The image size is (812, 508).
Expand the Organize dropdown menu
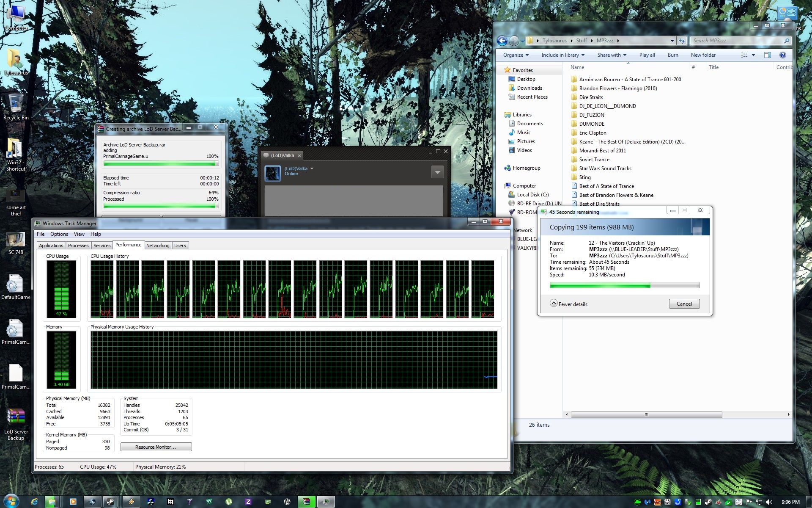coord(516,55)
